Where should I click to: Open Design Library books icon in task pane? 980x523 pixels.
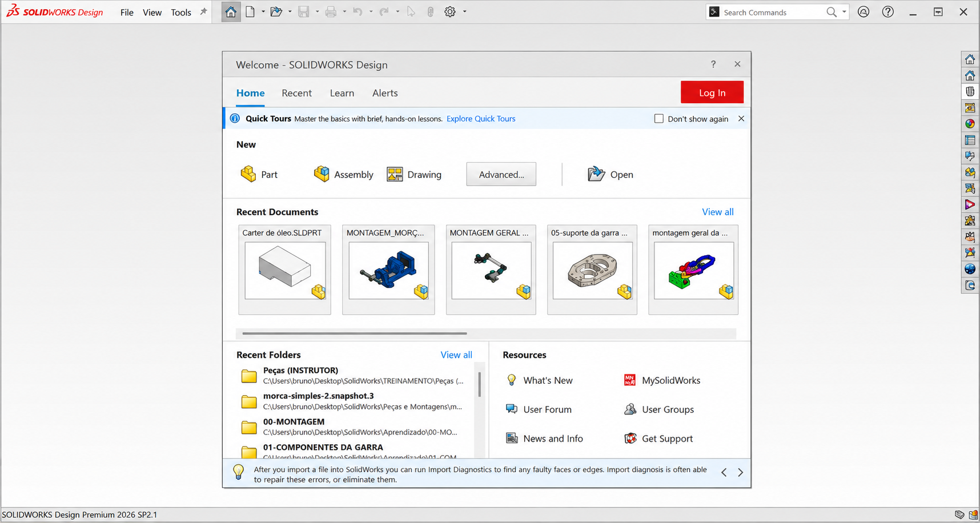pyautogui.click(x=970, y=91)
